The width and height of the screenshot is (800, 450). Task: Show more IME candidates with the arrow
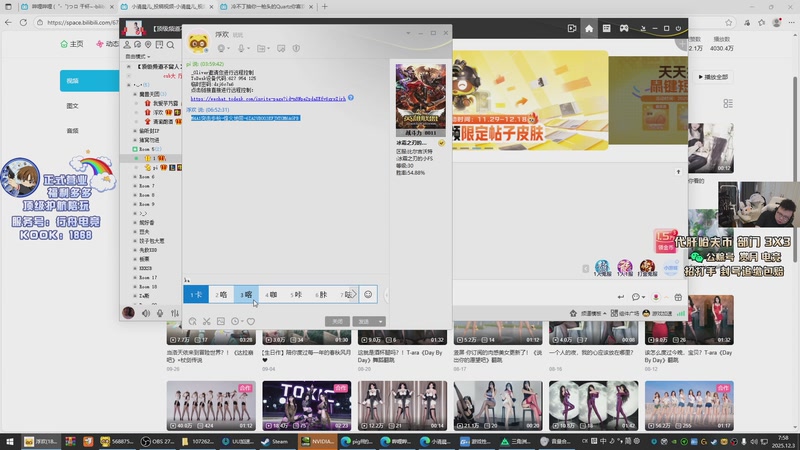pyautogui.click(x=354, y=294)
